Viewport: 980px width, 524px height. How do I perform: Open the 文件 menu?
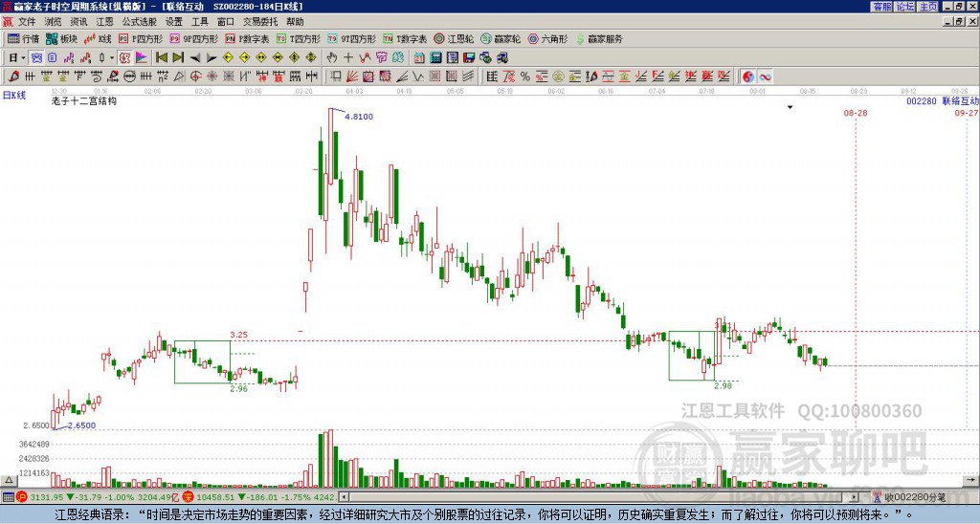tap(27, 22)
